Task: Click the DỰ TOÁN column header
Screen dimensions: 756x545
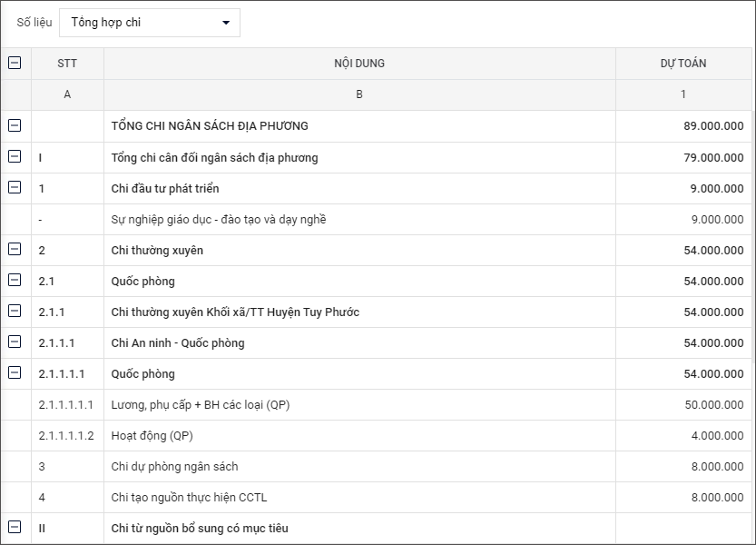Action: [x=682, y=64]
